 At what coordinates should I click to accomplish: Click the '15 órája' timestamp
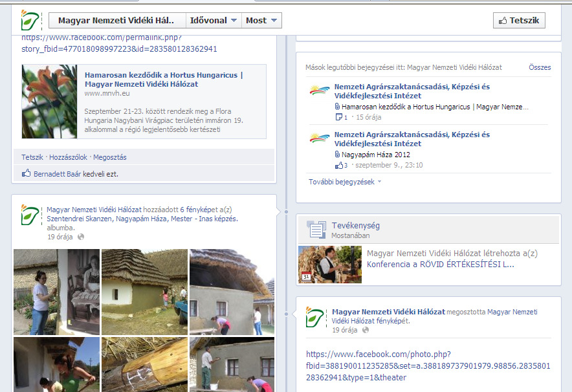click(x=368, y=118)
